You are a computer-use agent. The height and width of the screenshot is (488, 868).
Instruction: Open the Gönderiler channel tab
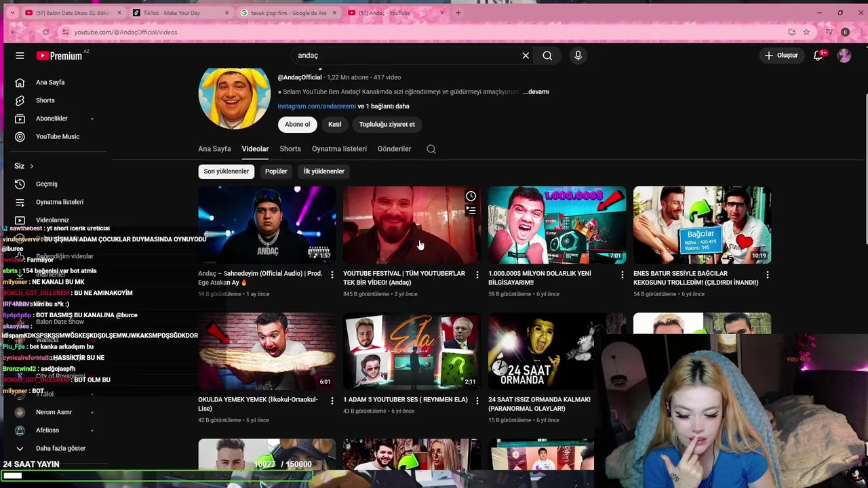pos(394,148)
